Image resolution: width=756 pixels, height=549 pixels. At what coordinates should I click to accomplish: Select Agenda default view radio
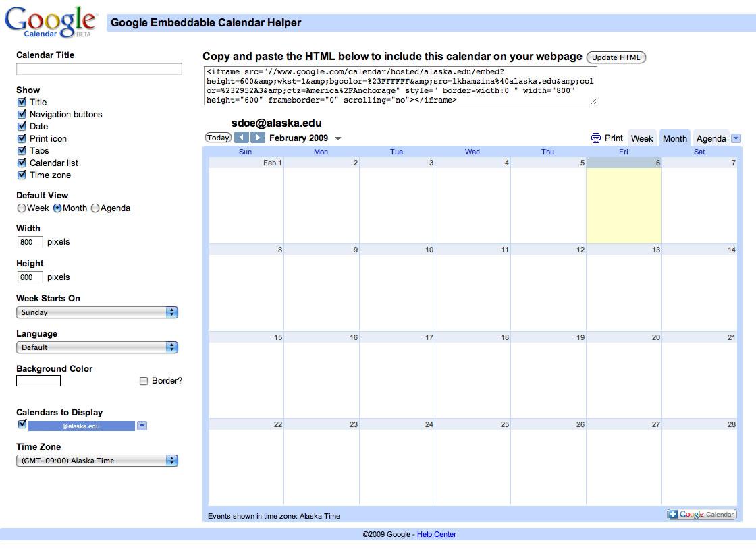point(95,208)
